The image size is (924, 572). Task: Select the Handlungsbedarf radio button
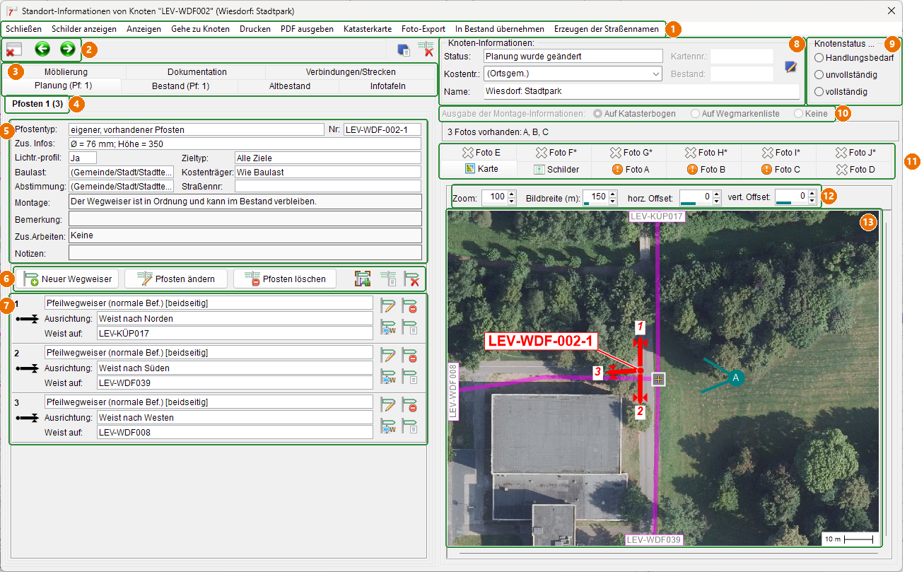[x=819, y=58]
